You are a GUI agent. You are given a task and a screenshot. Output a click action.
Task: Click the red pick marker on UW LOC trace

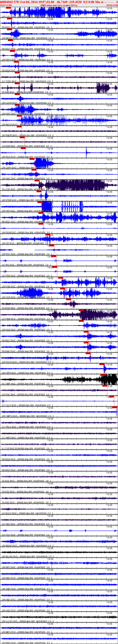tap(8, 8)
